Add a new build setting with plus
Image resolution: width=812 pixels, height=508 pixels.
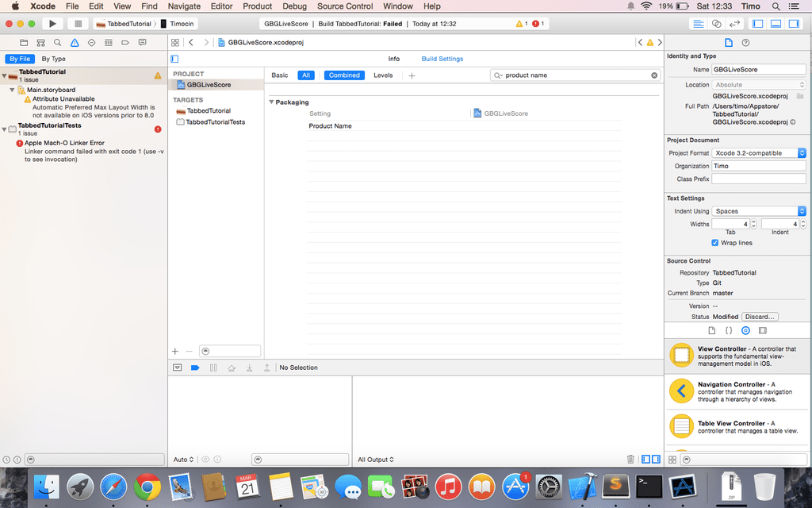tap(412, 75)
